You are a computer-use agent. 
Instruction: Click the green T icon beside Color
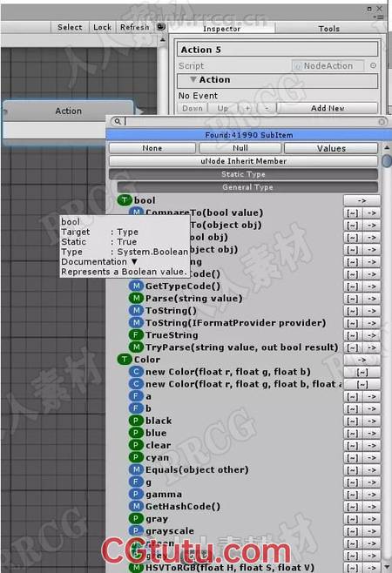coord(125,360)
